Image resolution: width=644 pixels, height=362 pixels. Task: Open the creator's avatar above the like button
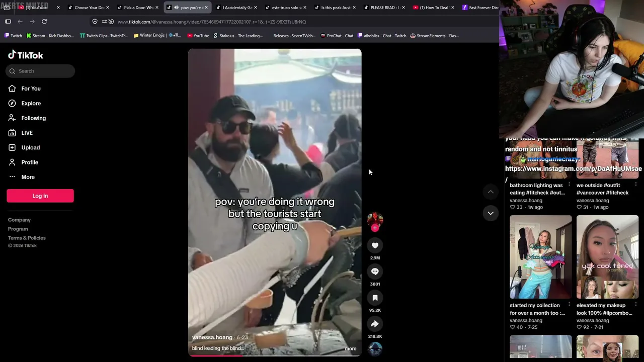[375, 219]
